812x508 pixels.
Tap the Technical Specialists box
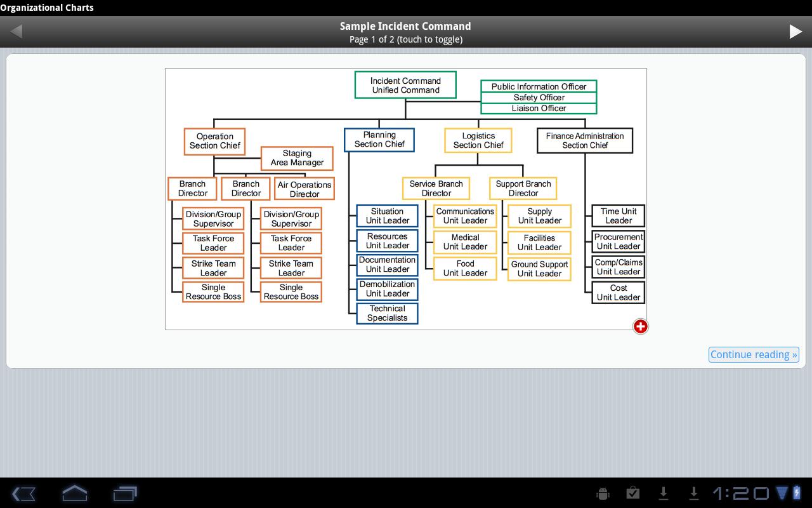click(387, 313)
